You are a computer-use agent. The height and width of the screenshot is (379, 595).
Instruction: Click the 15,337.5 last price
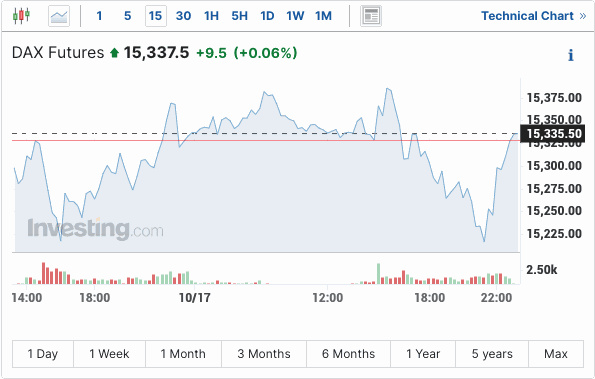[156, 53]
